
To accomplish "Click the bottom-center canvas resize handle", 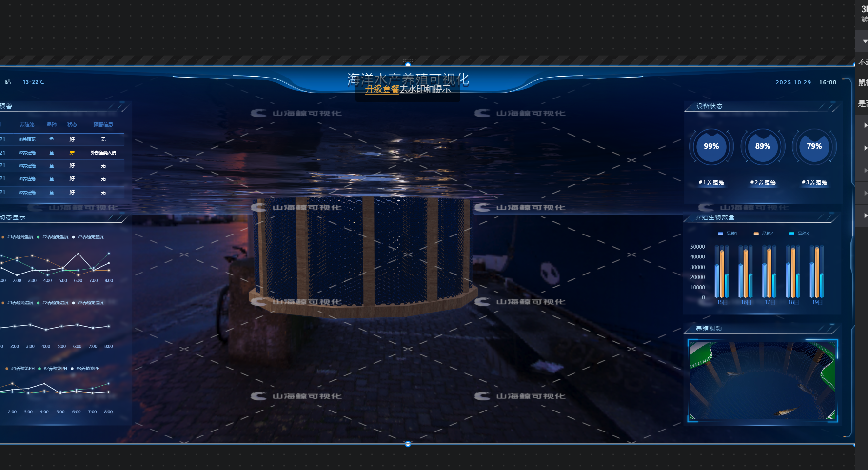I will coord(408,444).
